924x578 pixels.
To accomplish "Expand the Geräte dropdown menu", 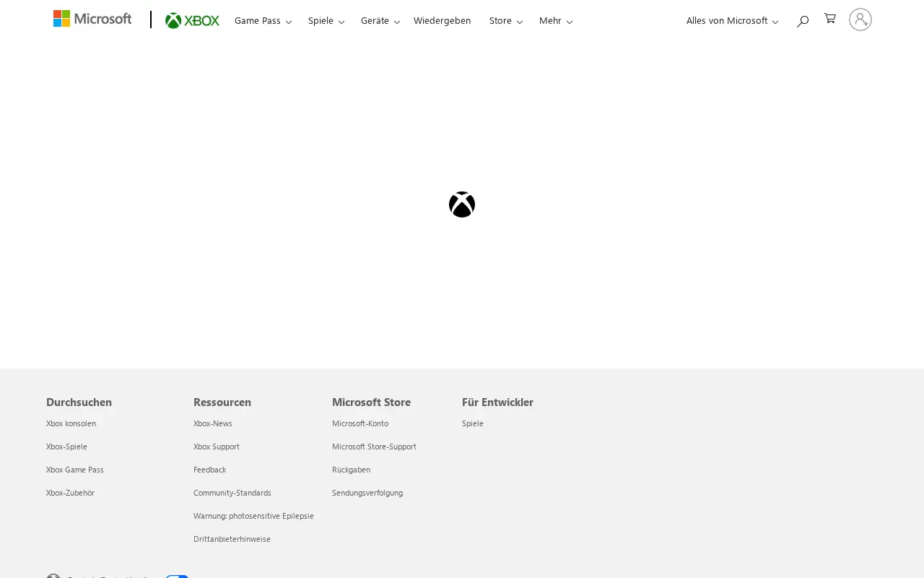I will click(380, 21).
